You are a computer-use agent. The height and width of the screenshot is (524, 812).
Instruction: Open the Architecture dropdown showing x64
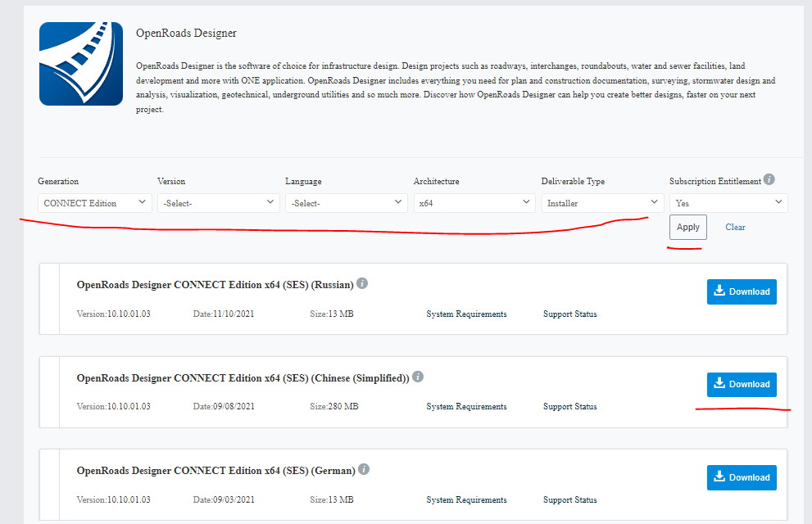474,203
